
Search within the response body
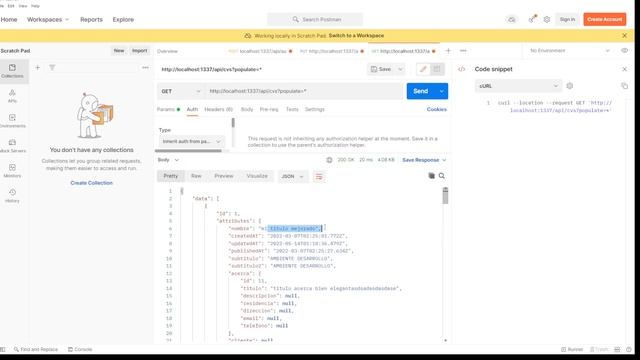[x=442, y=176]
